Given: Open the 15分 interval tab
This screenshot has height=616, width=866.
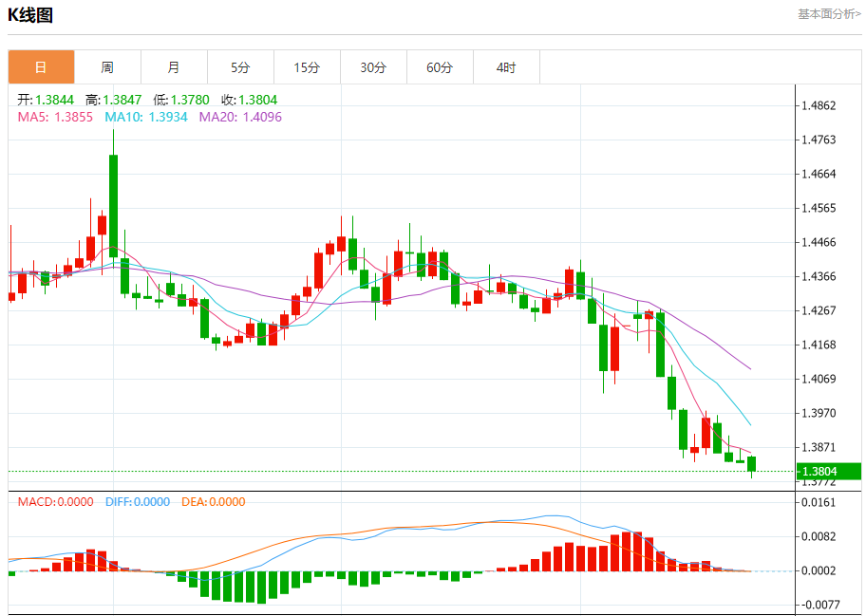Looking at the screenshot, I should 307,67.
